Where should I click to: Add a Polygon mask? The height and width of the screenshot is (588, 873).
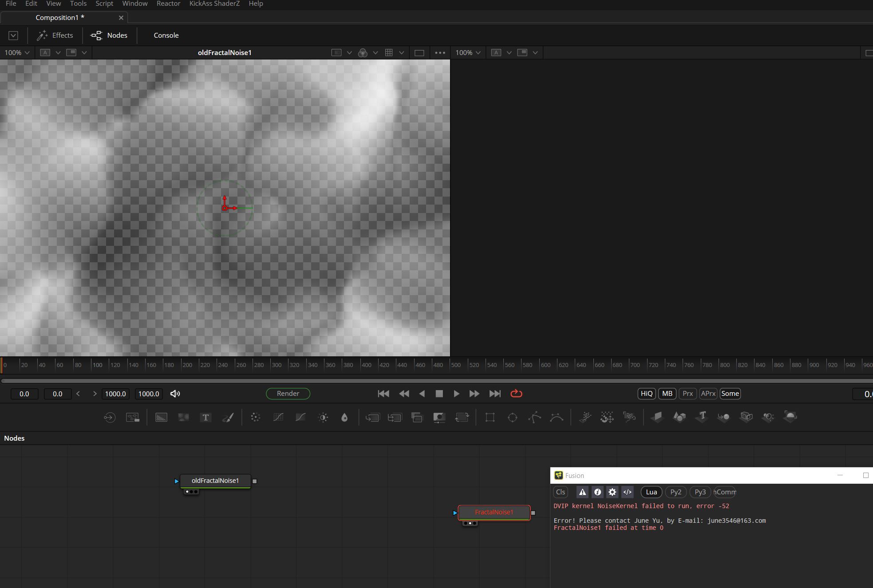coord(534,417)
